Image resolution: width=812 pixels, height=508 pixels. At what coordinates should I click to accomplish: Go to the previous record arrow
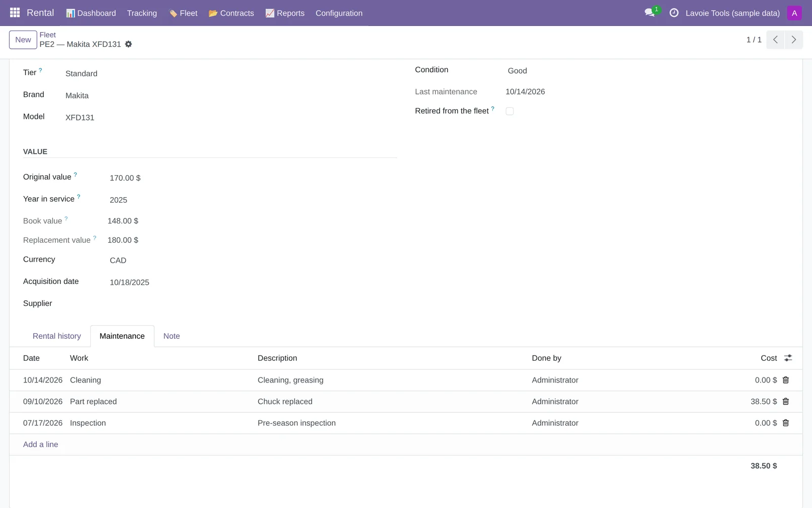(x=775, y=40)
